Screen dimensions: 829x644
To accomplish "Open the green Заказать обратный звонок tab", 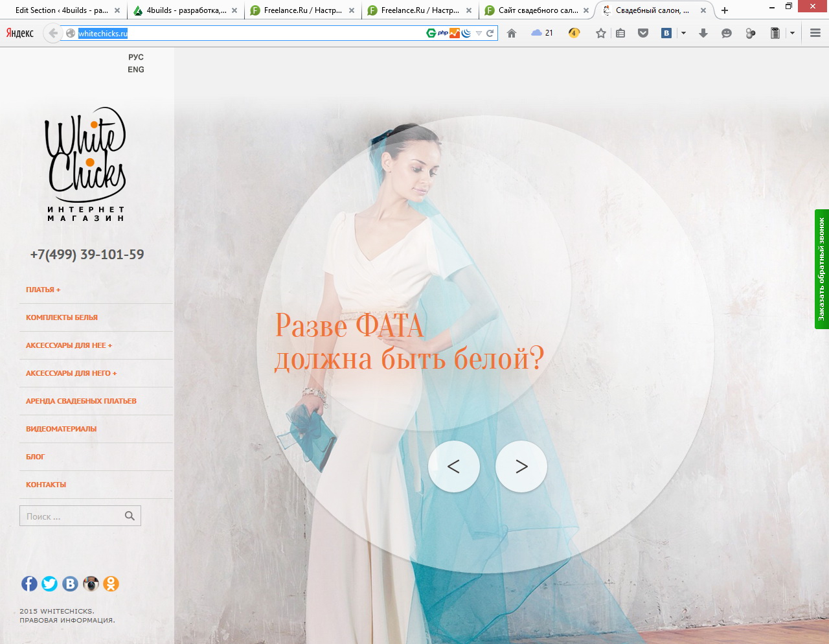I will (822, 269).
